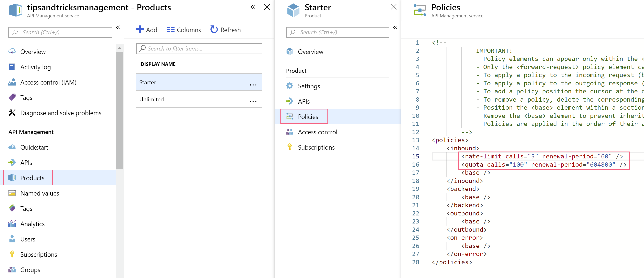Viewport: 644px width, 278px height.
Task: Click the Settings gear icon in Starter blade
Action: 289,86
